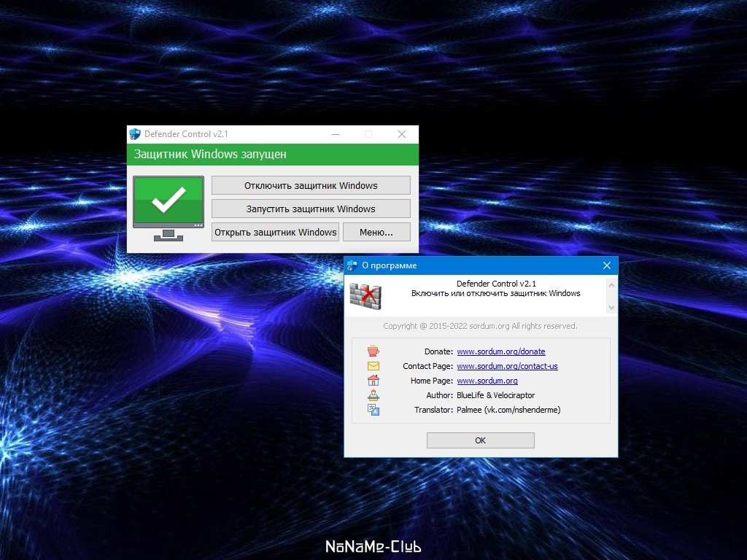Screen dimensions: 747x560
Task: Click the Defender Control v2.1 window title text
Action: [x=186, y=134]
